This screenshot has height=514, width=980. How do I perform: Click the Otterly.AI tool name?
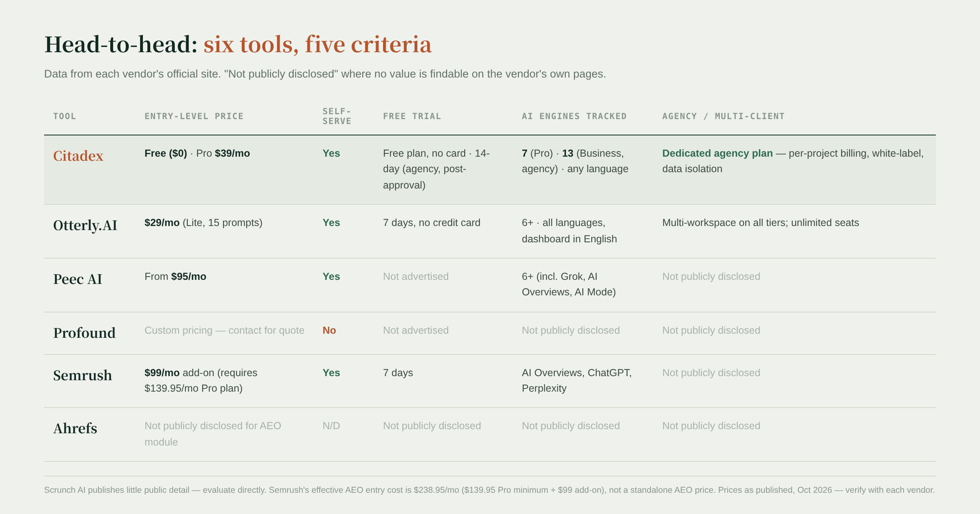pos(85,225)
